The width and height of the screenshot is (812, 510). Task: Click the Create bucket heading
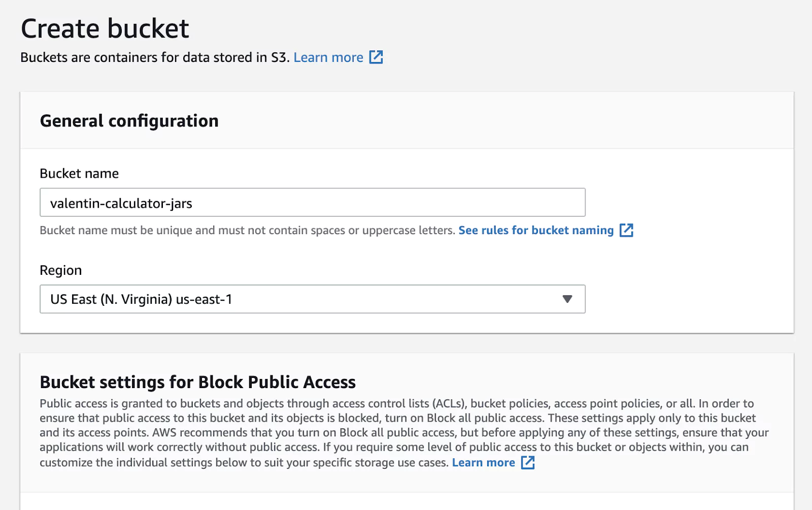point(105,28)
